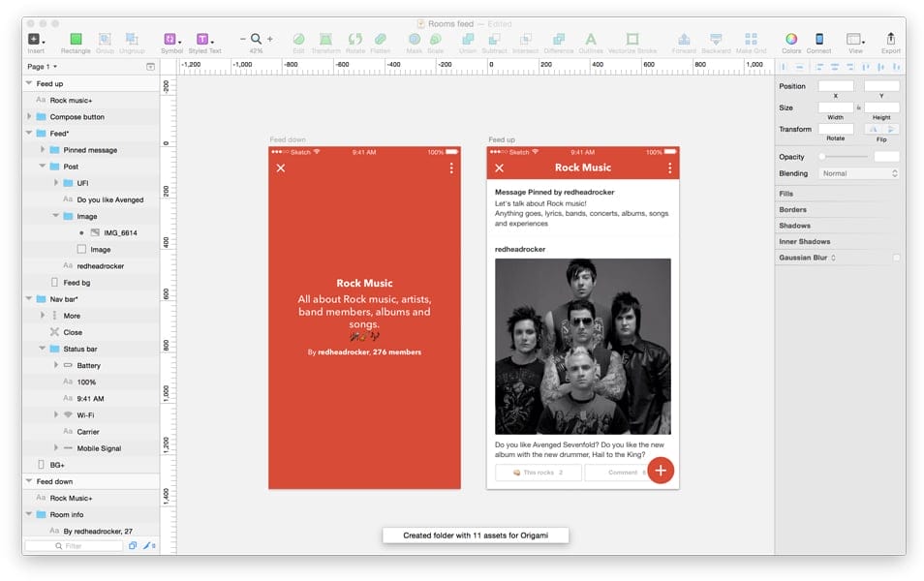Select the Scale icon in the toolbar
The image size is (924, 581).
coord(434,40)
